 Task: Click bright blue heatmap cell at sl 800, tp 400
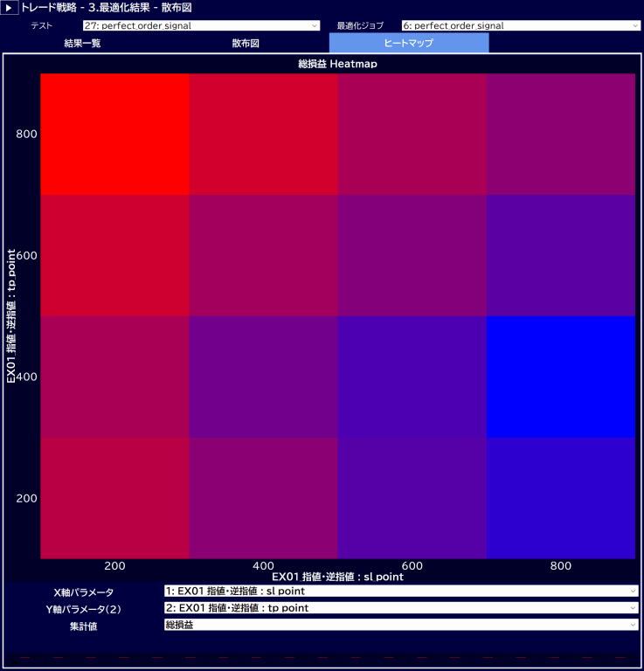(561, 377)
